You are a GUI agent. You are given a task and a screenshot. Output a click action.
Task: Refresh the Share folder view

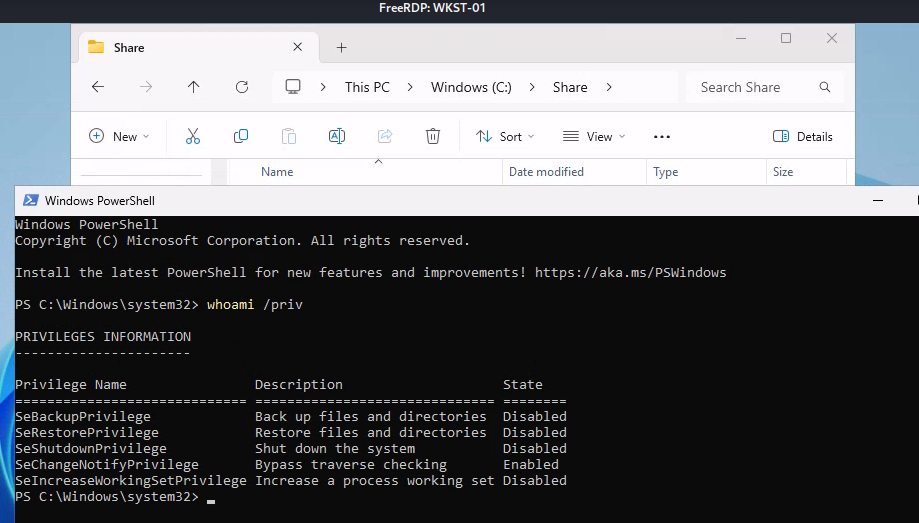[241, 87]
